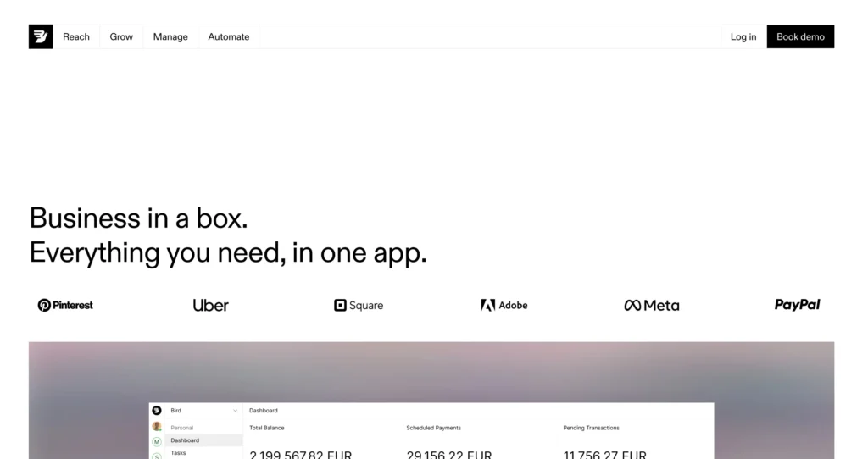This screenshot has height=459, width=868.
Task: Click the Pinterest logo
Action: pyautogui.click(x=65, y=305)
